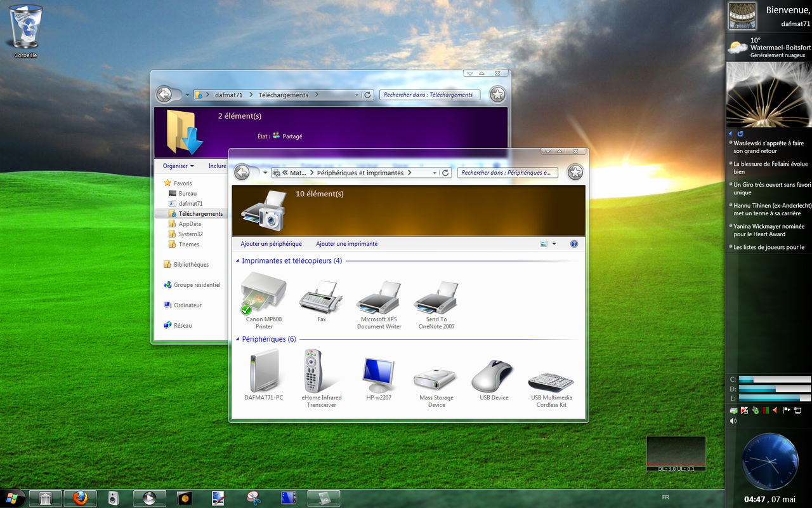Click the star button in Téléchargements window
This screenshot has width=812, height=508.
click(498, 95)
